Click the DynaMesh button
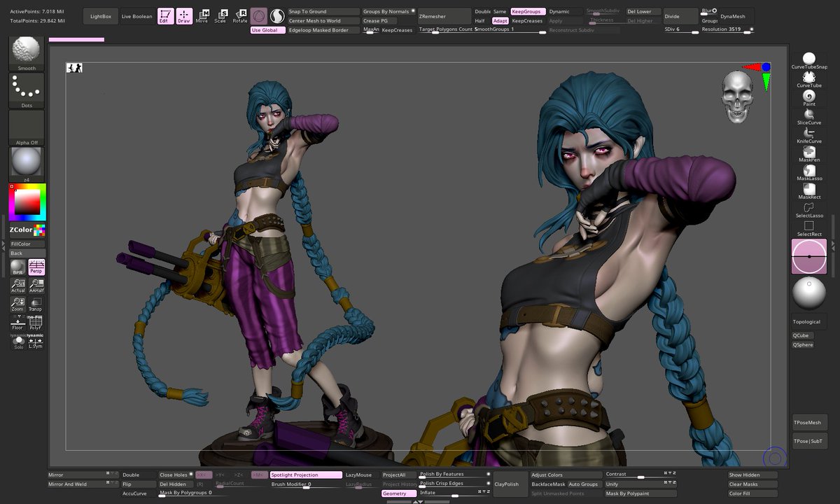 coord(736,16)
